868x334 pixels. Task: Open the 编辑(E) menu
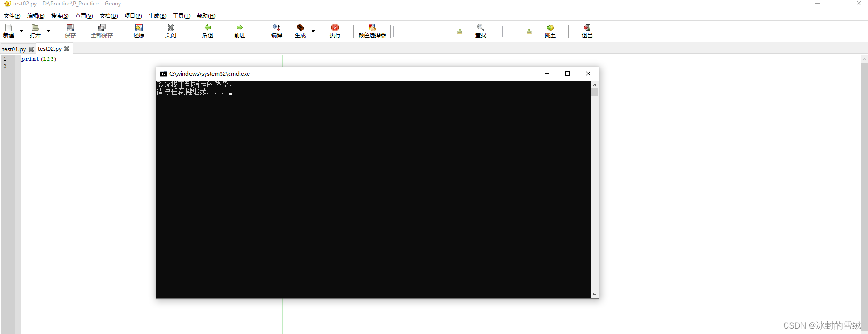[x=36, y=16]
